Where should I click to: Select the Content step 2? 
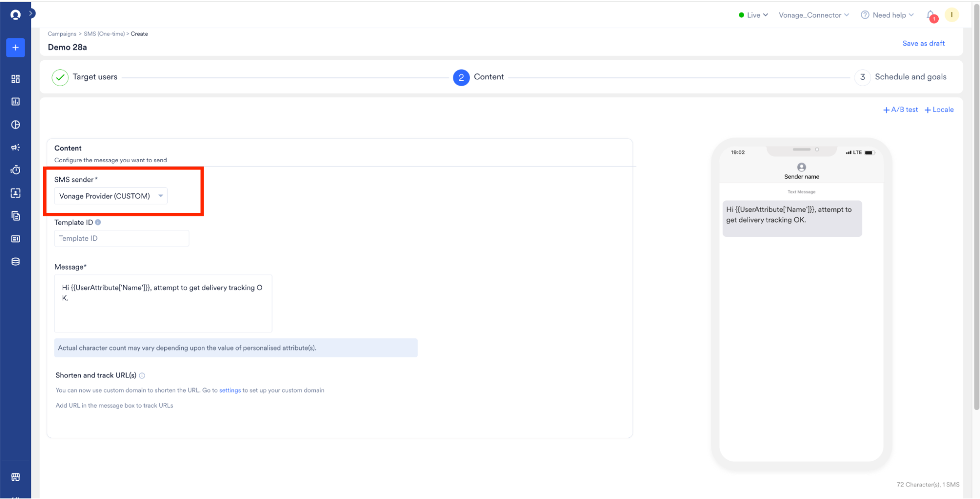pos(478,77)
